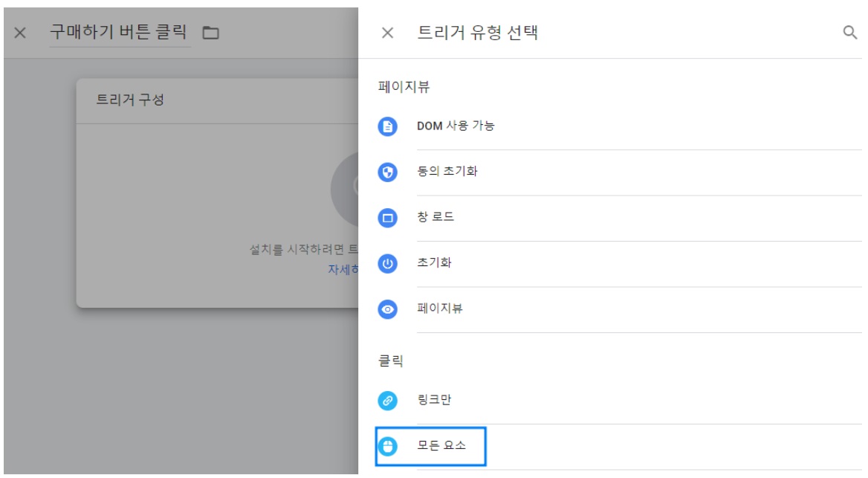Close the 트리거 유형 선택 panel
Screen dimensions: 868x478
pos(387,33)
